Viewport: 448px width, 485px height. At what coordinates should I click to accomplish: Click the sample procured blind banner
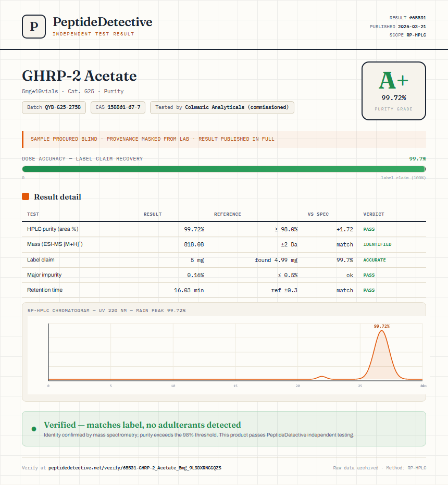coord(223,139)
